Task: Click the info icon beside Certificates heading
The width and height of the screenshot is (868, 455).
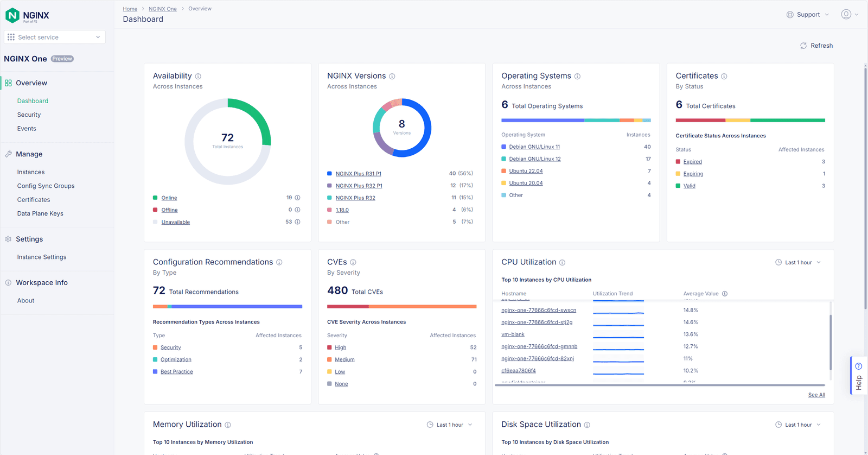Action: (x=724, y=77)
